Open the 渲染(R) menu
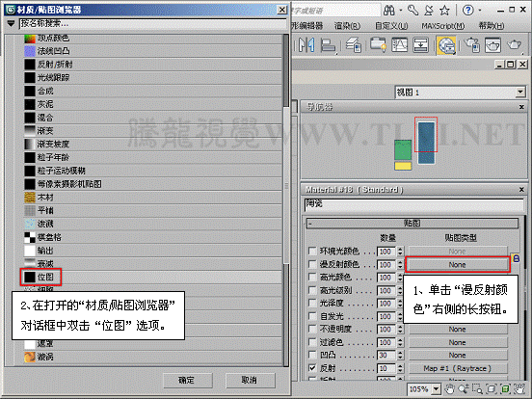 (x=347, y=26)
